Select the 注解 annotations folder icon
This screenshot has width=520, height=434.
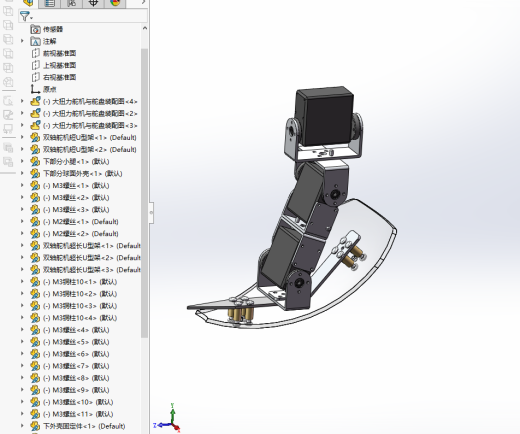(x=35, y=41)
